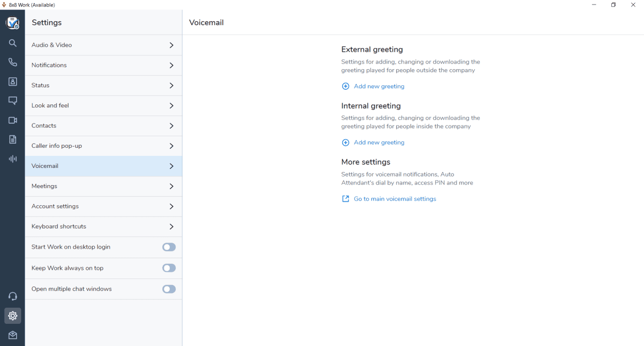The height and width of the screenshot is (346, 644).
Task: Open the video meetings camera icon
Action: [x=13, y=121]
